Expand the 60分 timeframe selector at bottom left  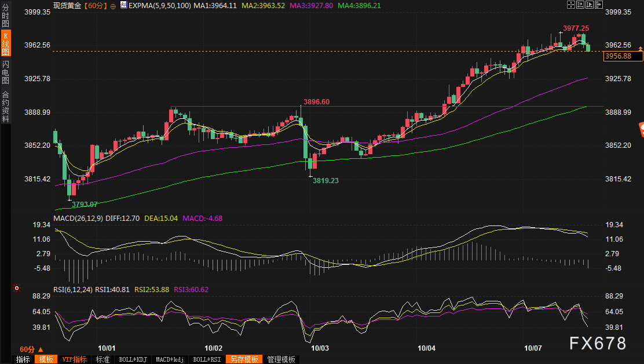tap(31, 350)
